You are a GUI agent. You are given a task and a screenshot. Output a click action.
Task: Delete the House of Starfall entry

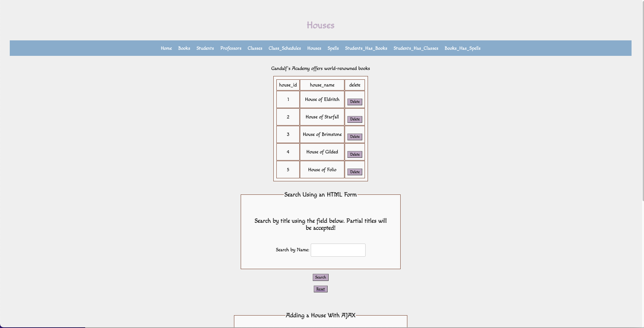[355, 119]
